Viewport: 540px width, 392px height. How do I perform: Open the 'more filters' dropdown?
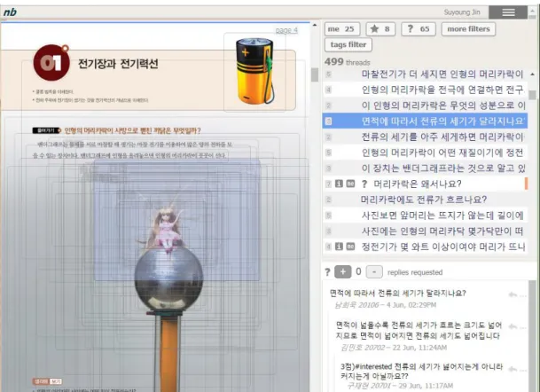(468, 29)
